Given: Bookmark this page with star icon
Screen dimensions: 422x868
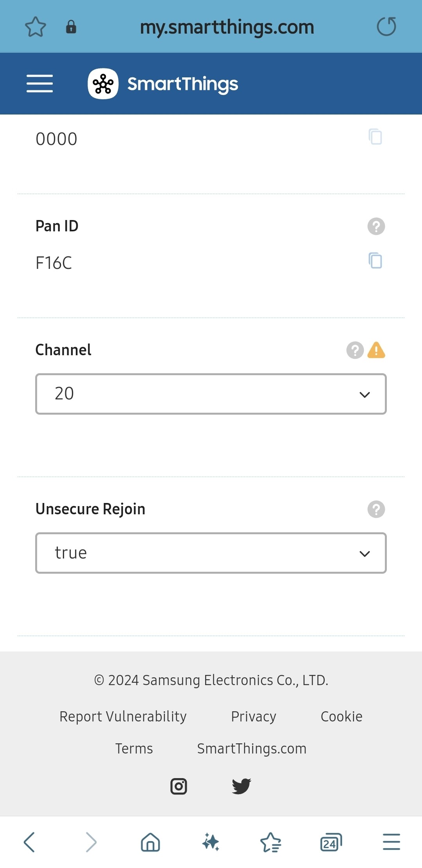Looking at the screenshot, I should point(36,27).
